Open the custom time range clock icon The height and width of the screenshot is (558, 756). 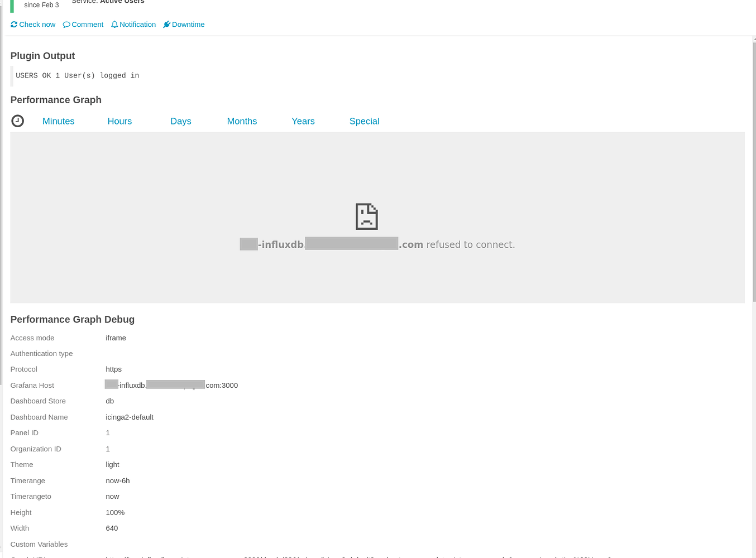17,121
